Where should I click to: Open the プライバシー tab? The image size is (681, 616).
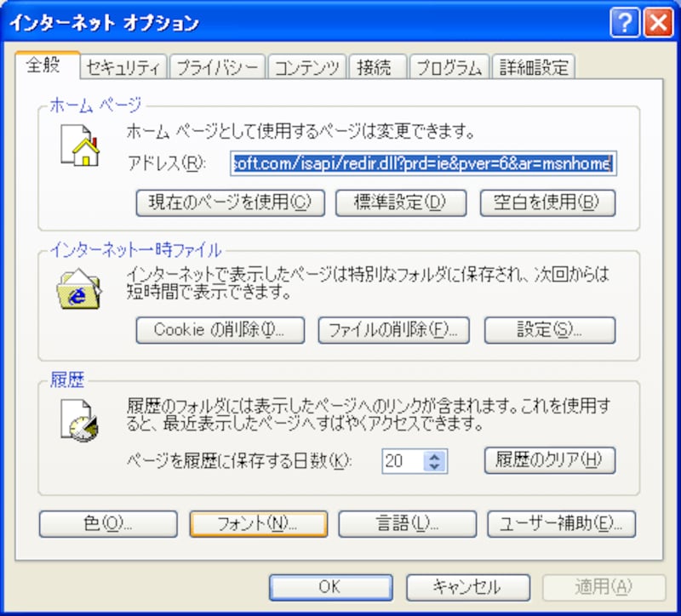(x=217, y=67)
